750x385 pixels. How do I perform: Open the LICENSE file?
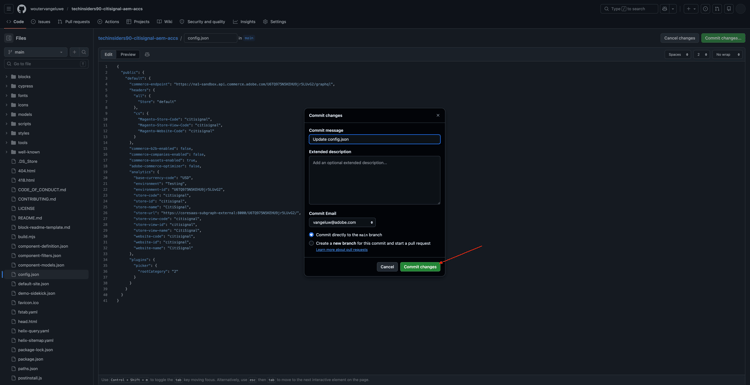tap(26, 209)
